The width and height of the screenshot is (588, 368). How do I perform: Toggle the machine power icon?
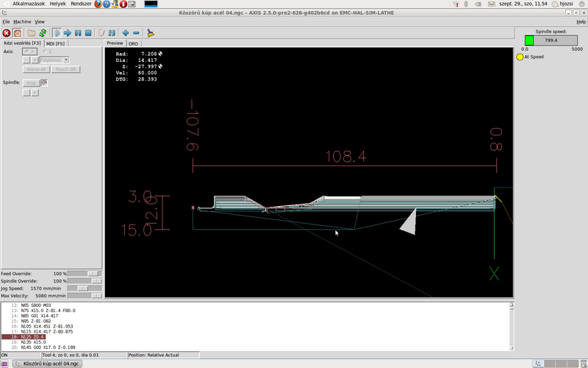coord(17,33)
